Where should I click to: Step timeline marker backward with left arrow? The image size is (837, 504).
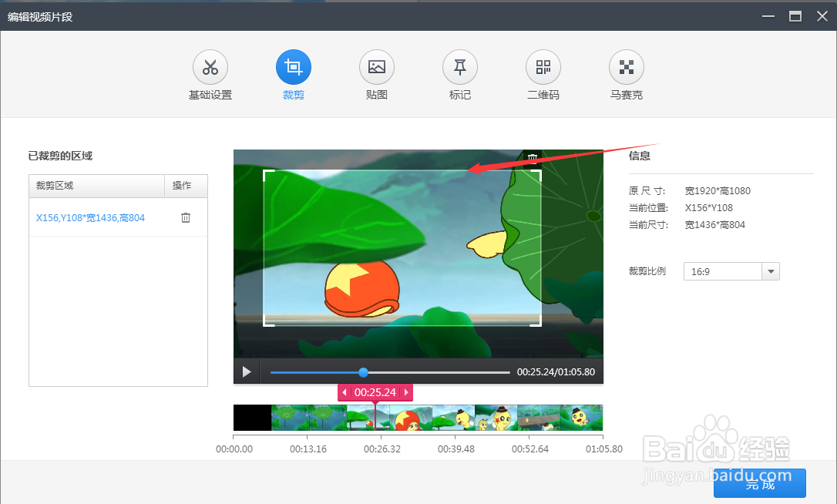(x=345, y=392)
